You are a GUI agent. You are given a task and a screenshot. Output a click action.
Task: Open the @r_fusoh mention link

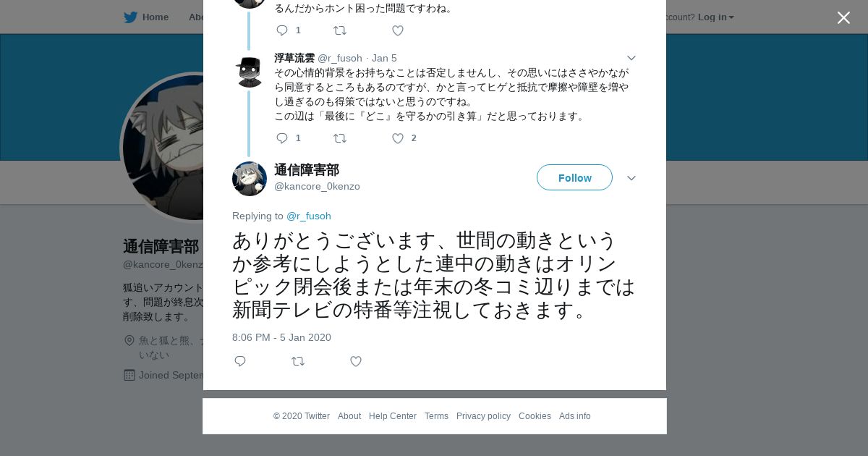(x=309, y=216)
